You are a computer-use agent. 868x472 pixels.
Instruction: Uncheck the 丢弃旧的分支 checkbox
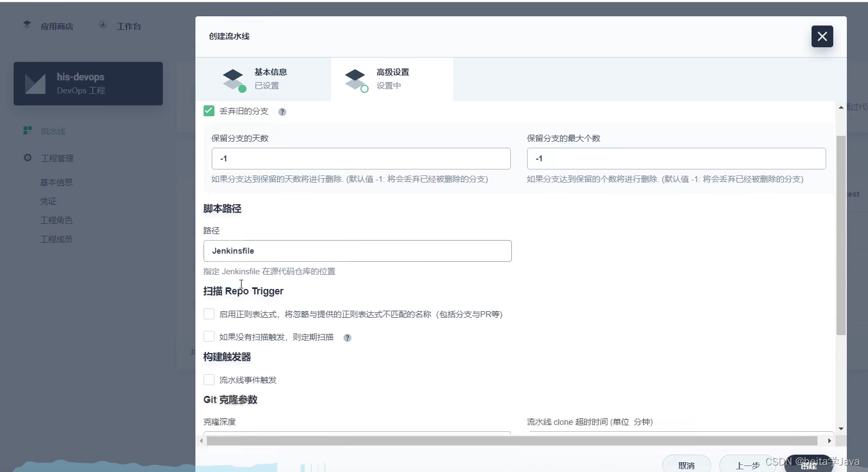click(209, 111)
